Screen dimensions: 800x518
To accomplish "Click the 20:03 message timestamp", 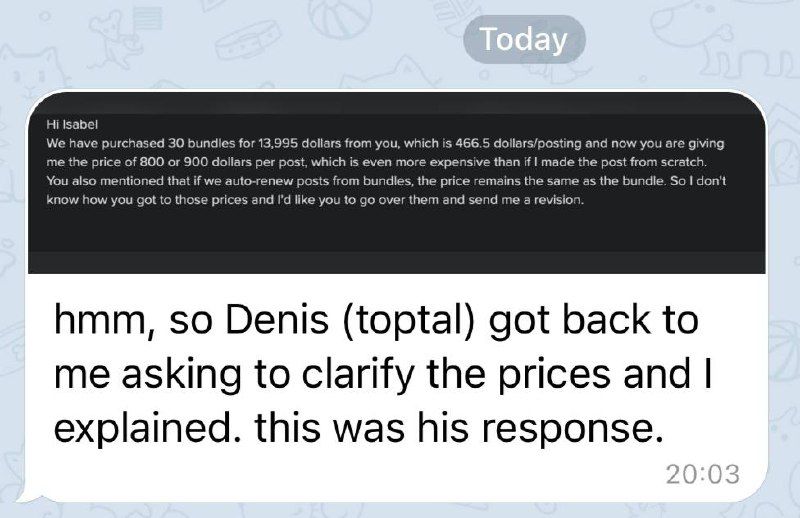I will click(703, 473).
